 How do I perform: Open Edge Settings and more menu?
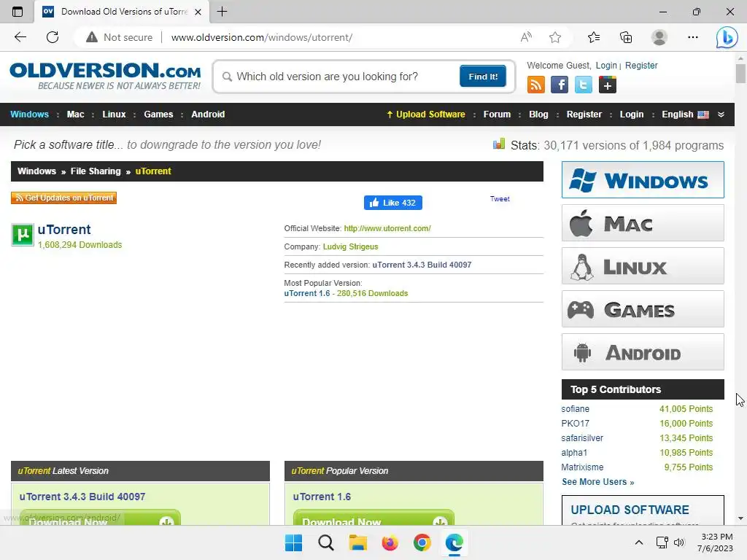coord(693,37)
